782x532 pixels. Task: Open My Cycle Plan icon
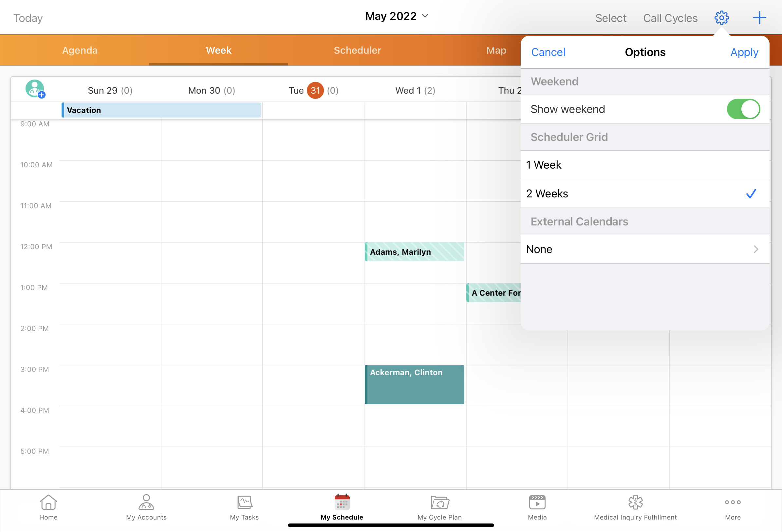pos(439,507)
